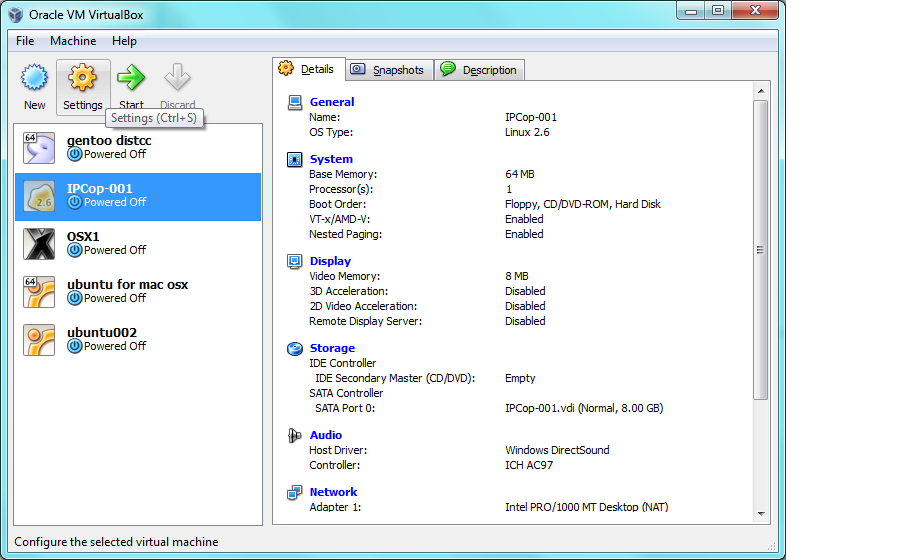Click the details pane scrollbar thumb
Screen dimensions: 907x560
(x=761, y=250)
